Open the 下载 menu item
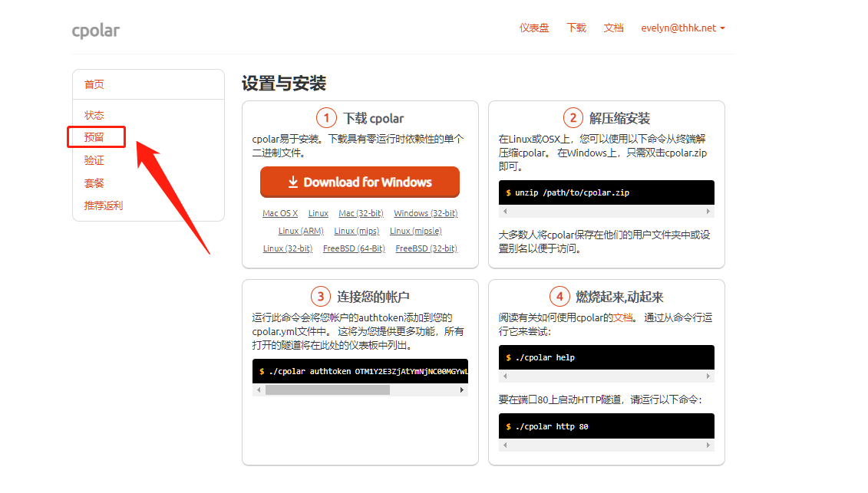 point(576,28)
